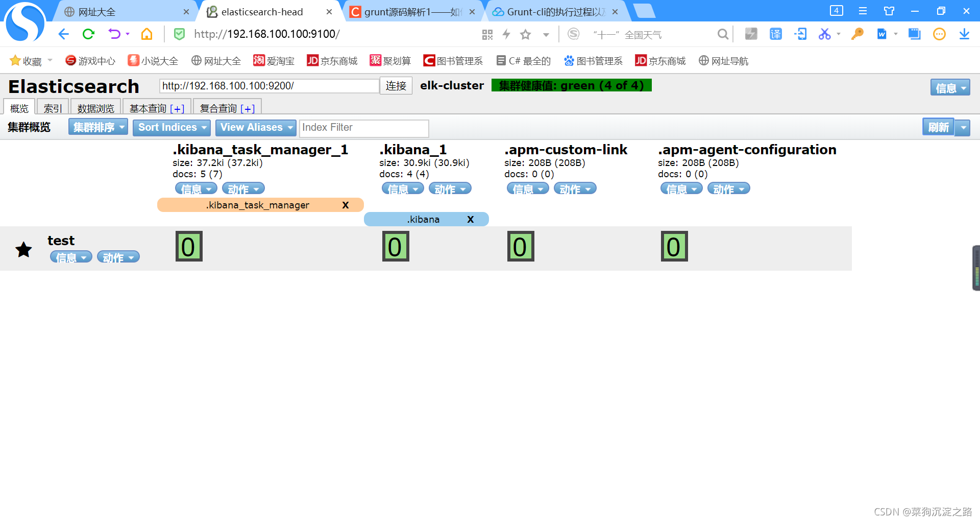980x521 pixels.
Task: Open the 复合查询 compound query tab
Action: [x=228, y=107]
